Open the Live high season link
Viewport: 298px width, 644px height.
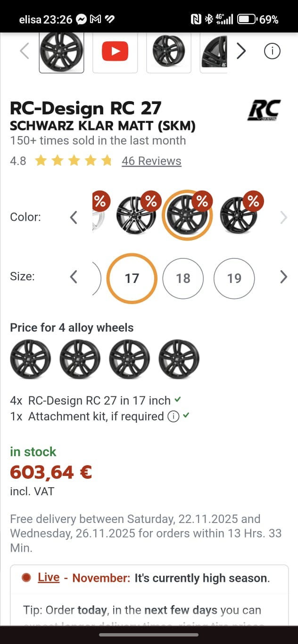tap(49, 578)
